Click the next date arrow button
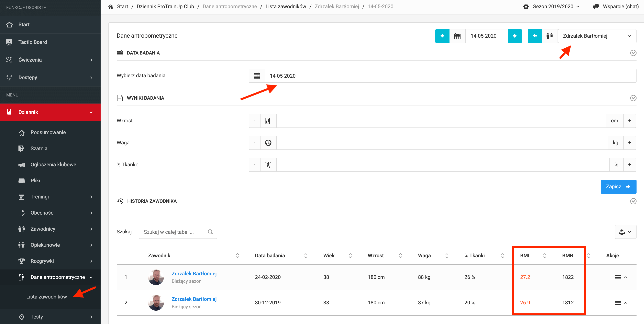Image resolution: width=644 pixels, height=324 pixels. tap(514, 36)
